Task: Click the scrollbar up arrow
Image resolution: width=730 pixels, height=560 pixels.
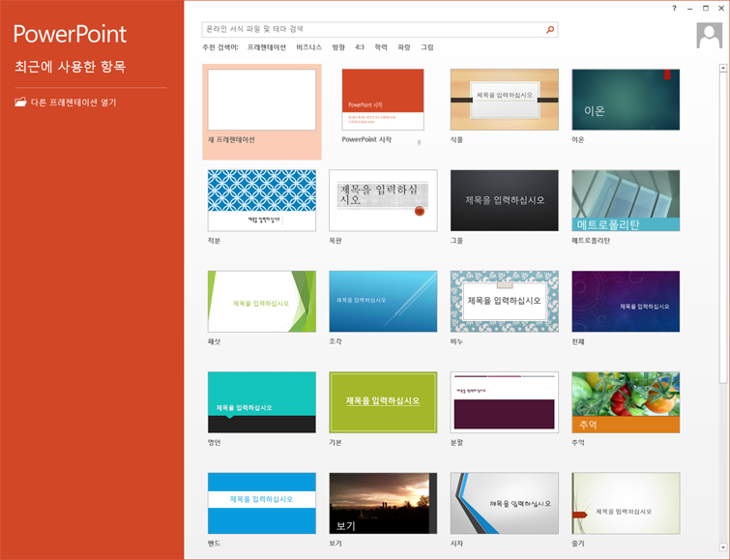Action: pos(723,68)
